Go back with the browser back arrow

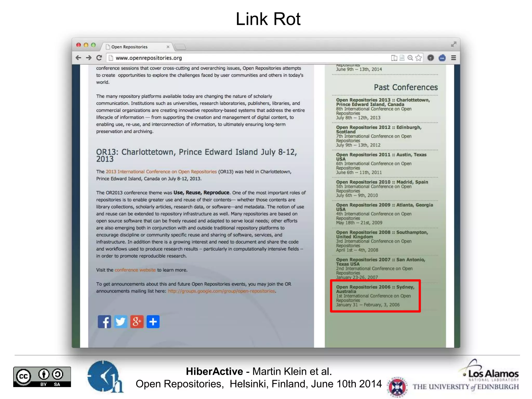click(x=78, y=58)
